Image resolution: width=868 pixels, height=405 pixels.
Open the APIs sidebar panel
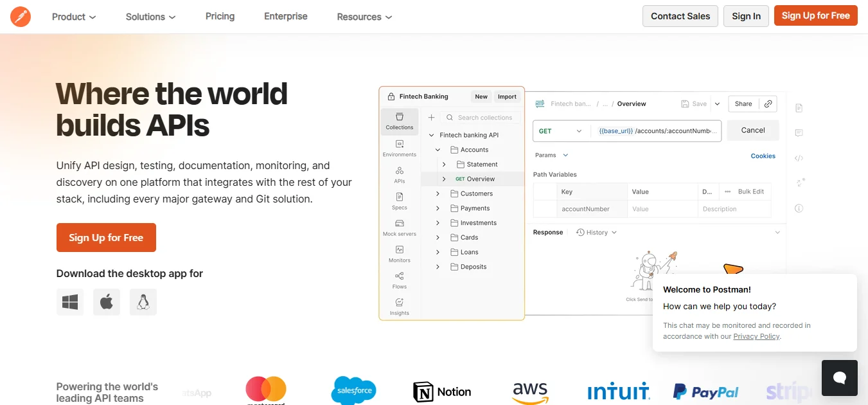click(x=400, y=175)
